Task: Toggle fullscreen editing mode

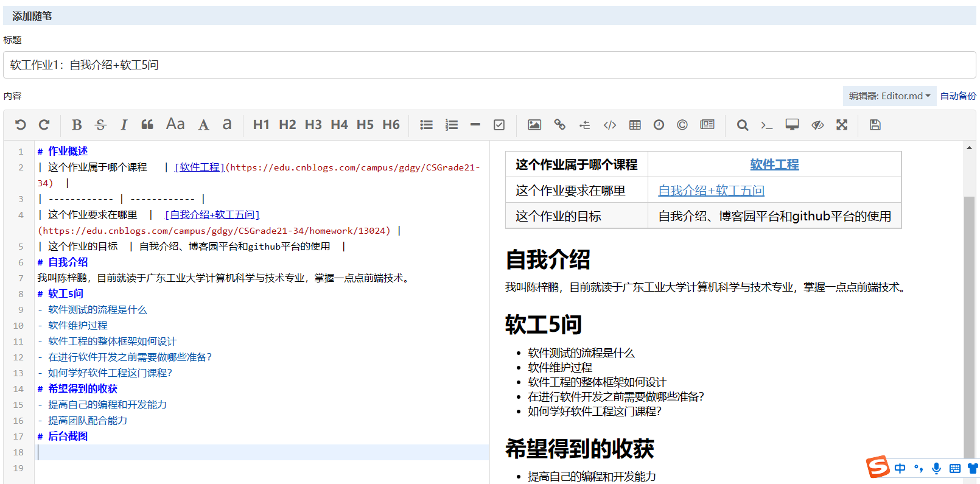Action: tap(842, 125)
